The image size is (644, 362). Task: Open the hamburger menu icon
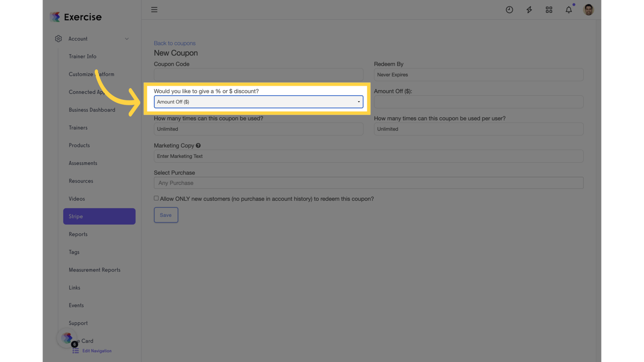coord(154,9)
